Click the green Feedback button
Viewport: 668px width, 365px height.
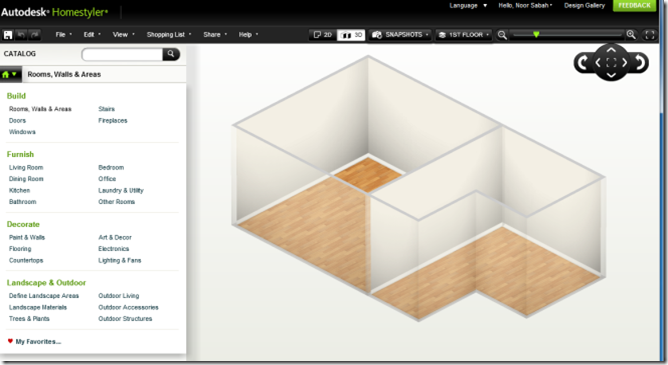634,6
